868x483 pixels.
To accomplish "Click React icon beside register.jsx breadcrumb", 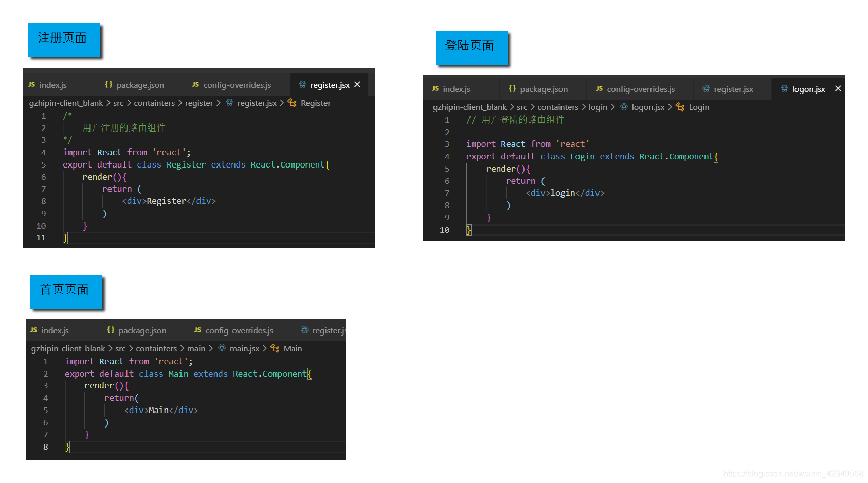I will coord(229,103).
